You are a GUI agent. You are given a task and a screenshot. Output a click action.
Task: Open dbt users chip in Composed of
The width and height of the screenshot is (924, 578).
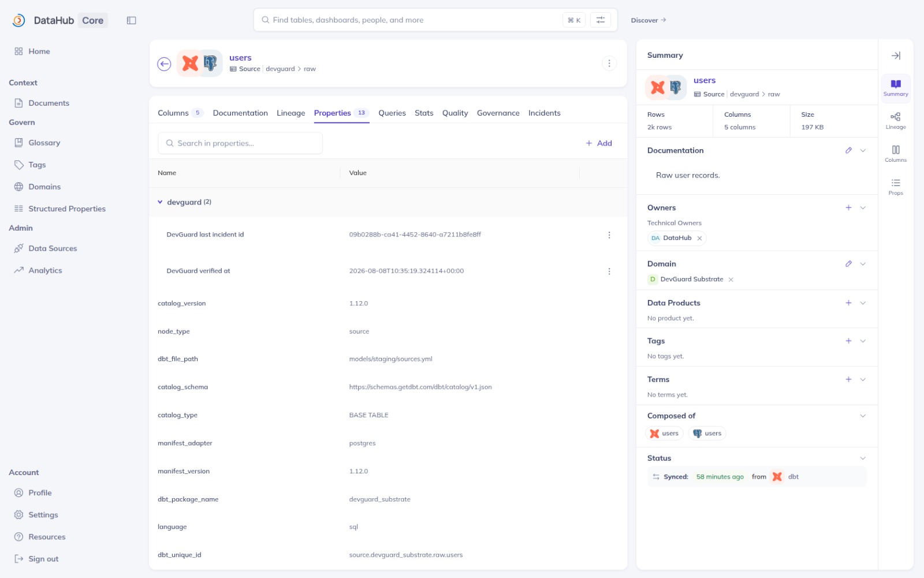[x=665, y=433]
